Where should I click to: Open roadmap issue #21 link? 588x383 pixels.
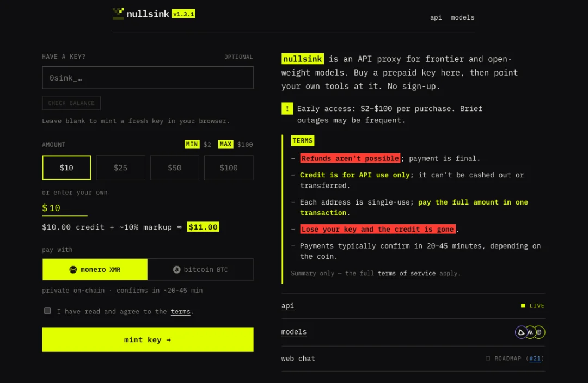(x=535, y=359)
